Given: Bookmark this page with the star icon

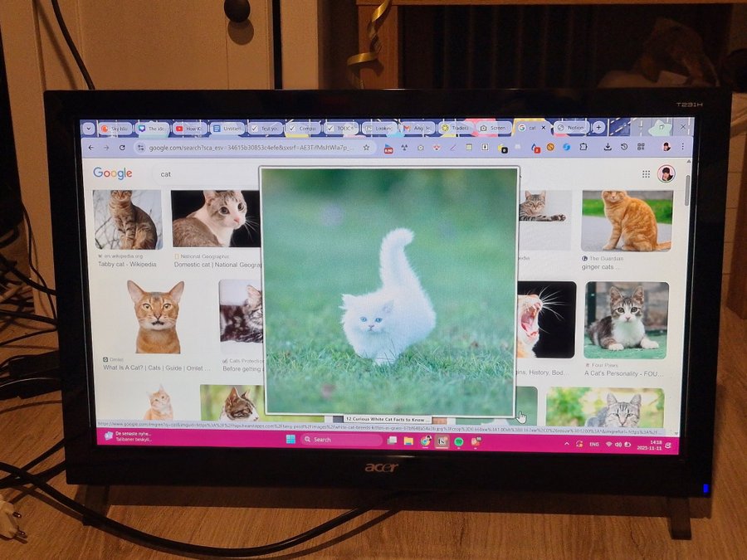Looking at the screenshot, I should [x=365, y=148].
